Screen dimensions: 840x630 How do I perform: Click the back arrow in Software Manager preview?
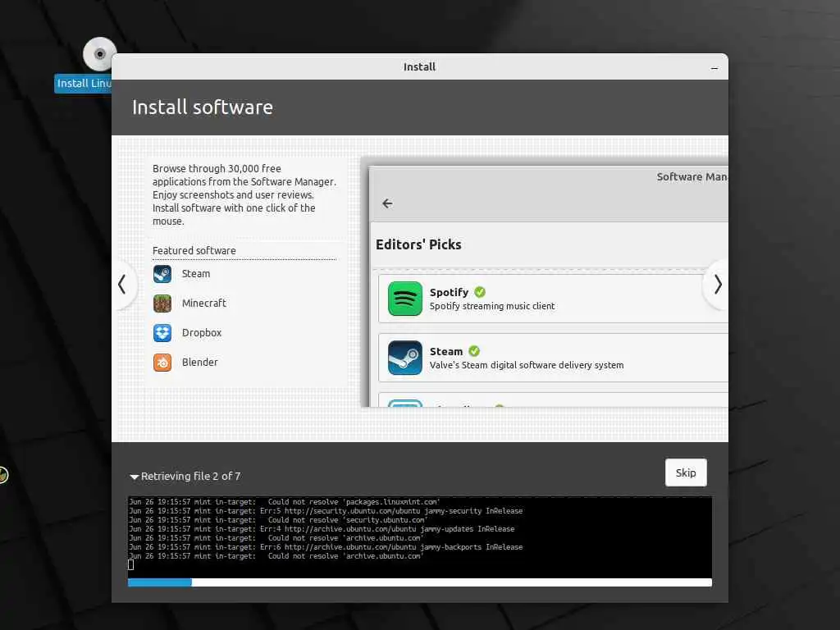387,203
